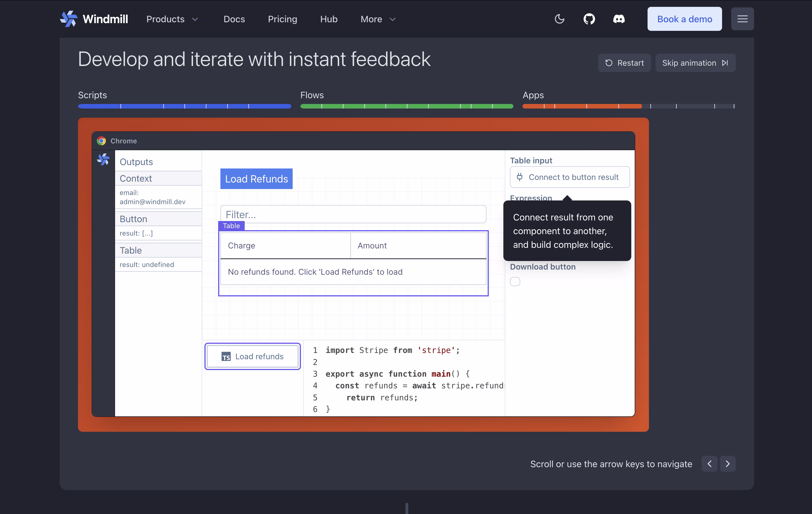Viewport: 812px width, 514px height.
Task: Click Skip animation button
Action: [x=695, y=63]
